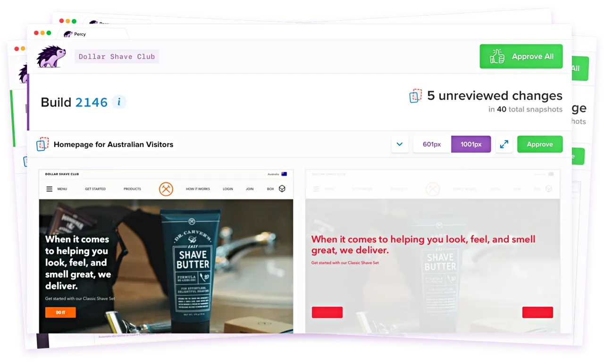Approve the Homepage for Australian Visitors snapshot
This screenshot has width=604, height=364.
click(540, 144)
